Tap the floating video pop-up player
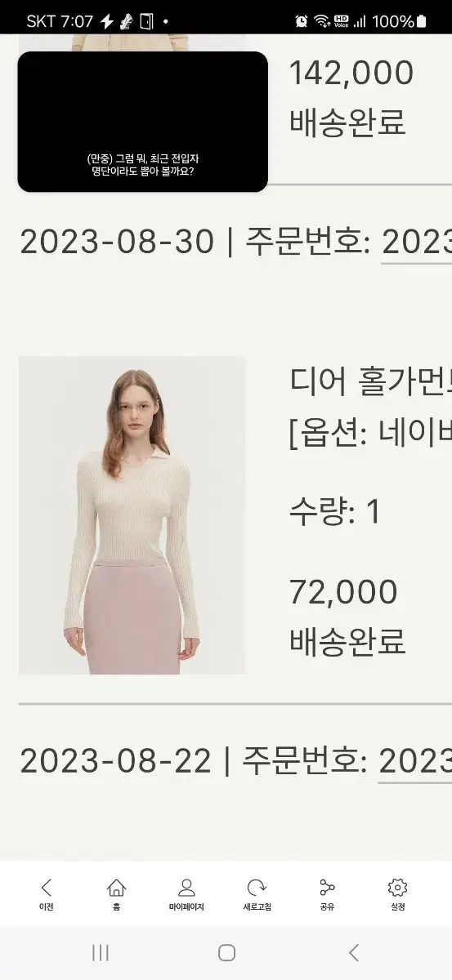452x980 pixels. coord(143,122)
